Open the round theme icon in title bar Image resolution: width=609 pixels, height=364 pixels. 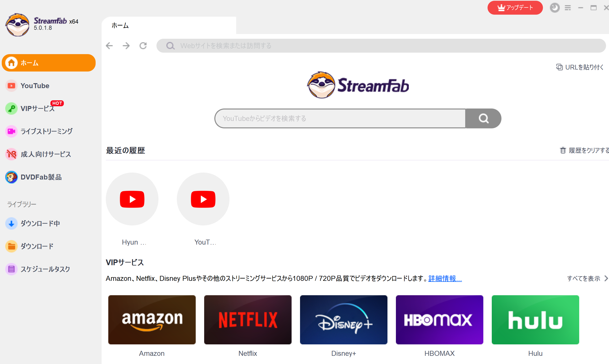tap(555, 8)
